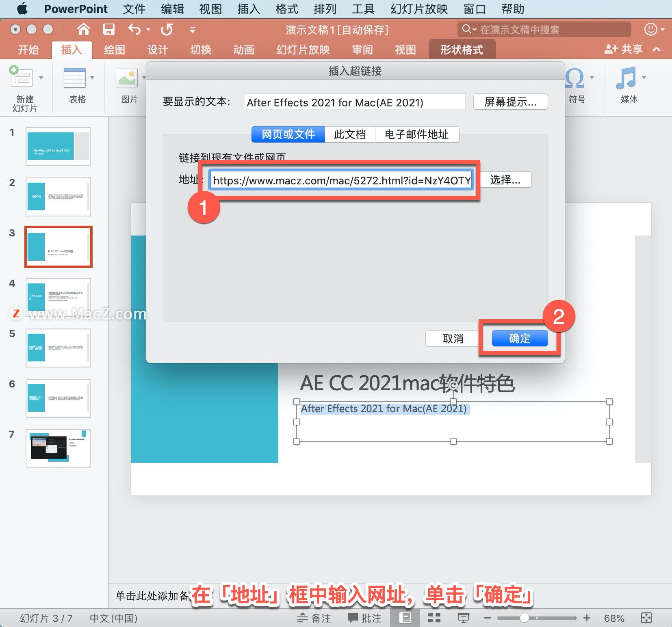Switch to the 动画 ribbon tab

(x=244, y=50)
